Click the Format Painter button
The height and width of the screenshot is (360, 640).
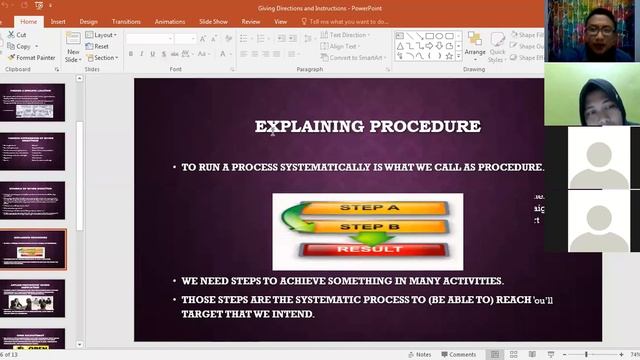point(31,58)
